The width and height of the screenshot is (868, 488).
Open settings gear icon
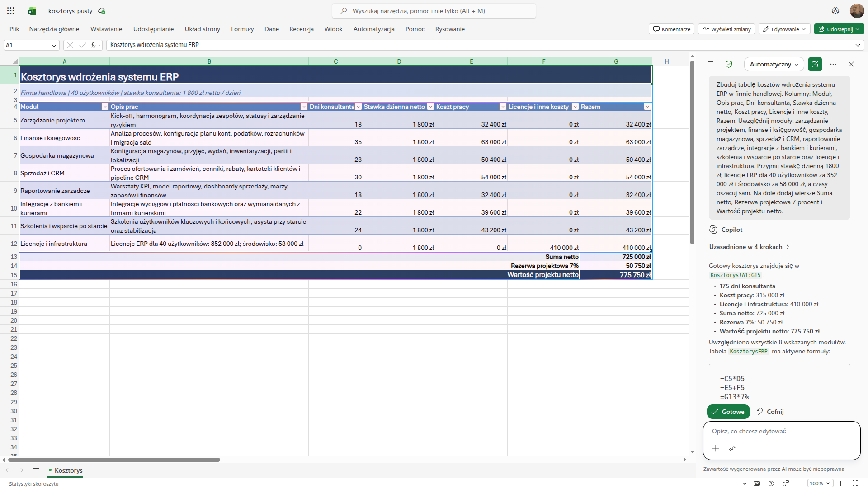(835, 11)
